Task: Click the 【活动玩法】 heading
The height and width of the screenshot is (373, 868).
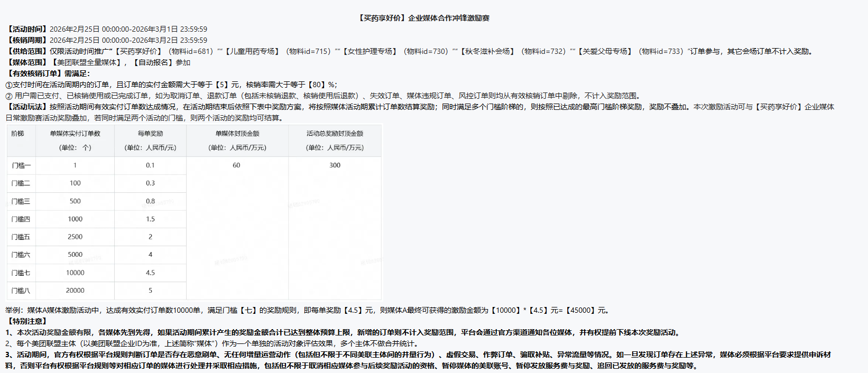Action: click(27, 107)
